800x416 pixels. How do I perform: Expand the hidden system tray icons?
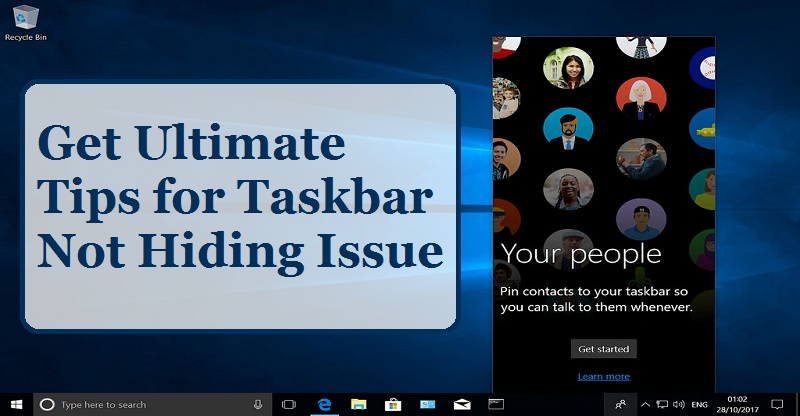click(645, 405)
